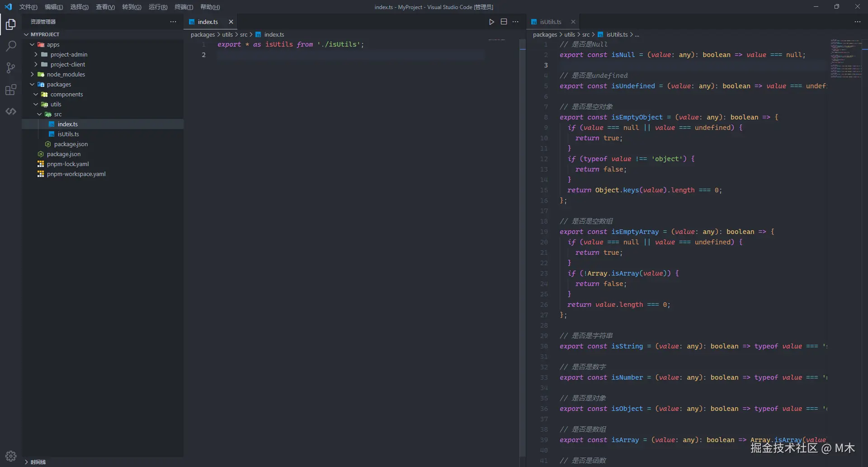The width and height of the screenshot is (868, 467).
Task: Open the Manage settings gear
Action: (x=11, y=456)
